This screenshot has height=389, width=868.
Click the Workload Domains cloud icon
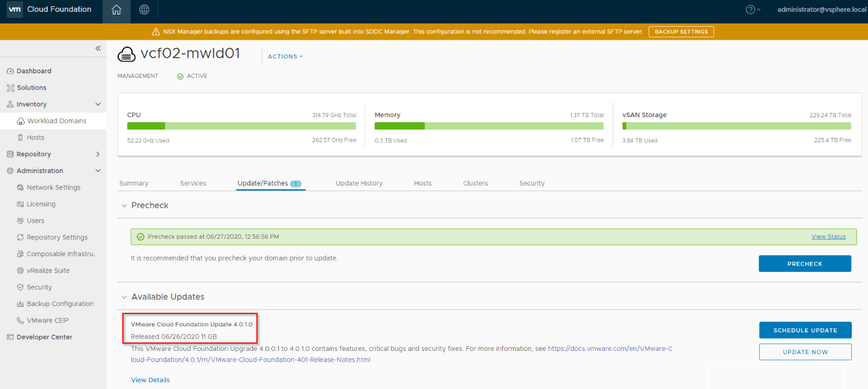(x=21, y=121)
